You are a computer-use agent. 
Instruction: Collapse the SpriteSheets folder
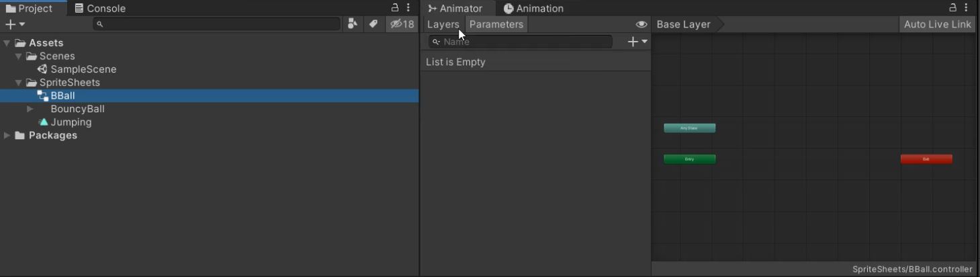tap(19, 83)
